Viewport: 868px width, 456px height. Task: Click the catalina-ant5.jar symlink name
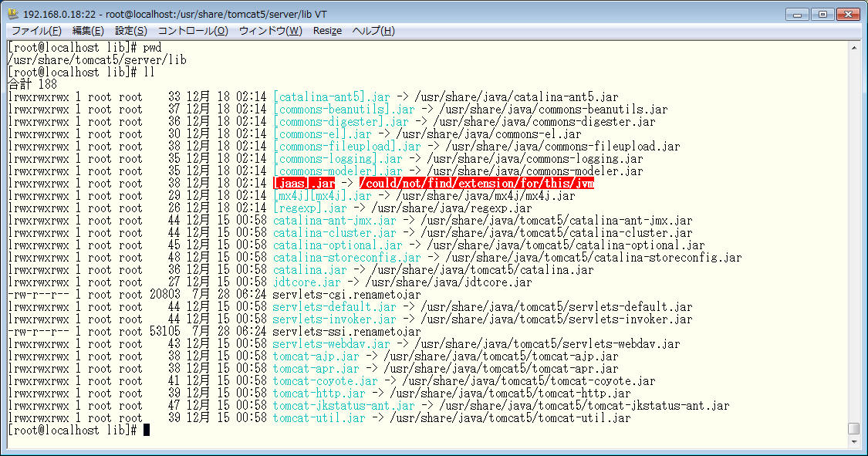(331, 97)
